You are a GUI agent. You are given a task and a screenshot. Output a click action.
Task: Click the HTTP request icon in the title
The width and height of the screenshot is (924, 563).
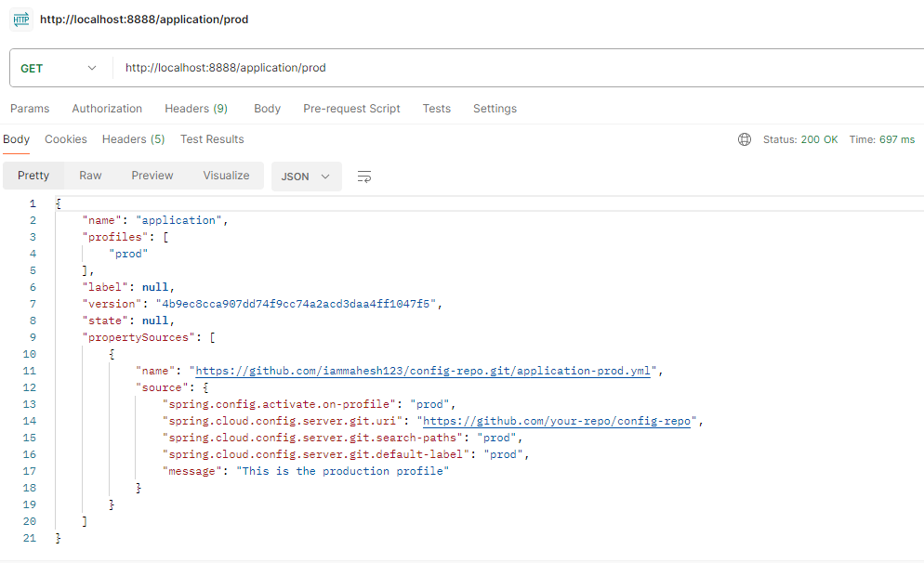pyautogui.click(x=20, y=19)
